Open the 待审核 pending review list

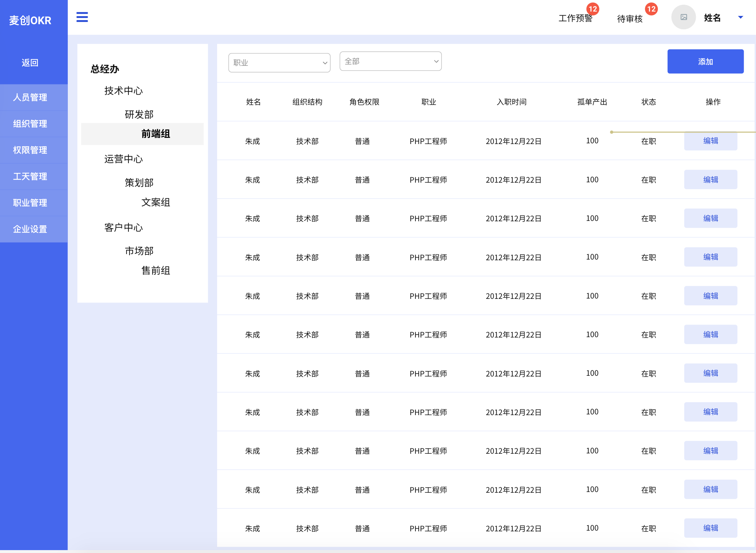click(630, 18)
